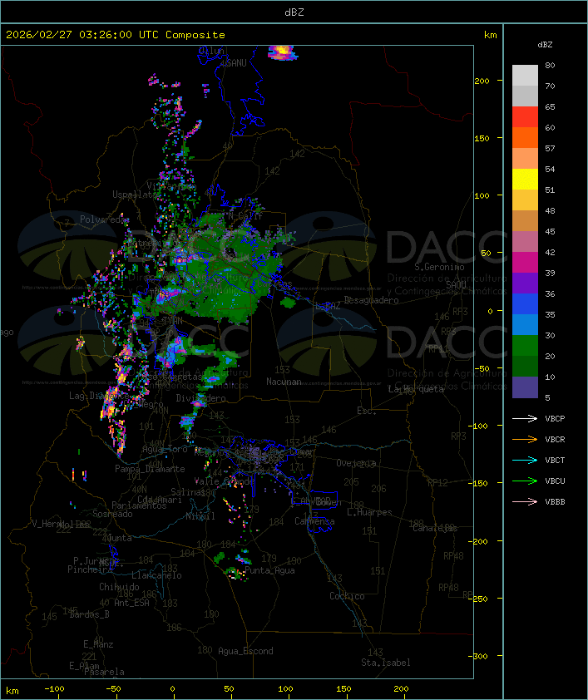Select the gold 48-51 dBZ legend swatch

525,200
